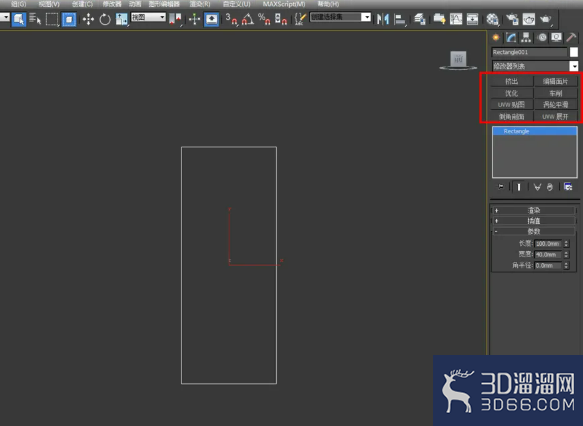Screen dimensions: 583x426
Task: Open the Curve Editor
Action: pyautogui.click(x=456, y=19)
